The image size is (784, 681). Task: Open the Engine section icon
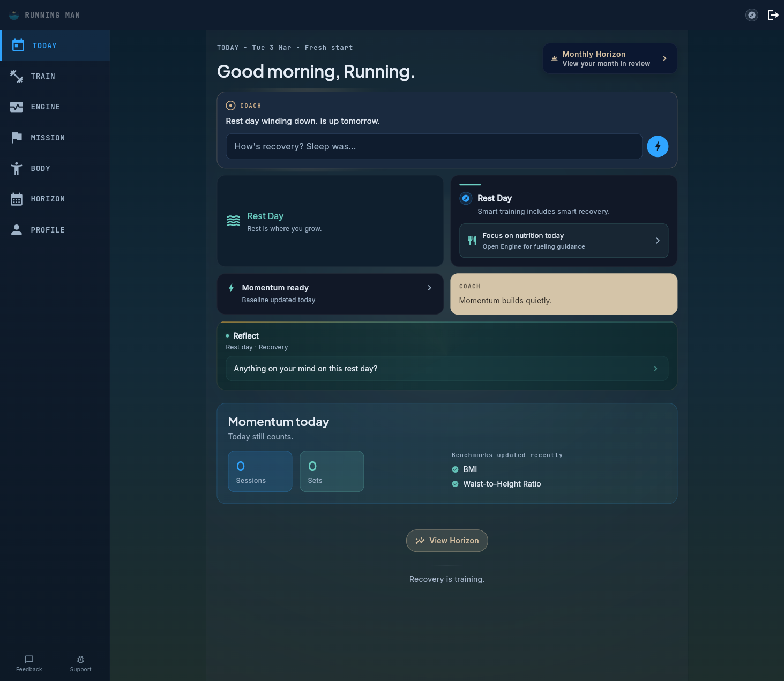17,107
